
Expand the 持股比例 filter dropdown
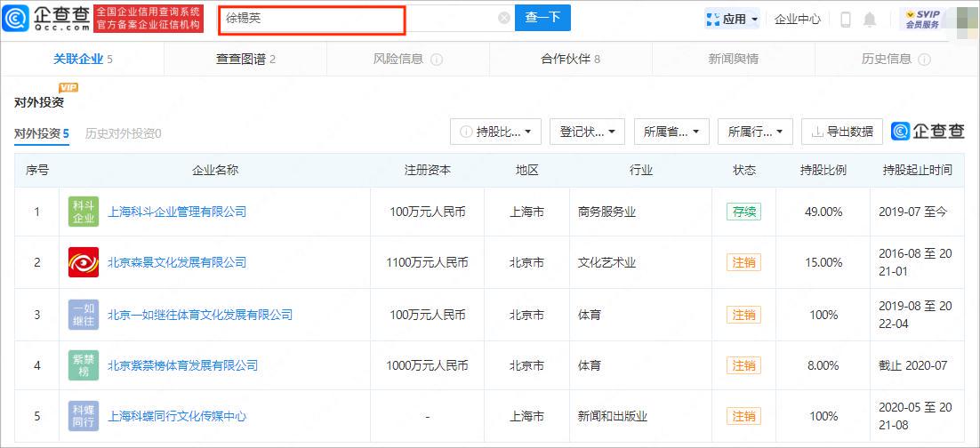point(496,132)
